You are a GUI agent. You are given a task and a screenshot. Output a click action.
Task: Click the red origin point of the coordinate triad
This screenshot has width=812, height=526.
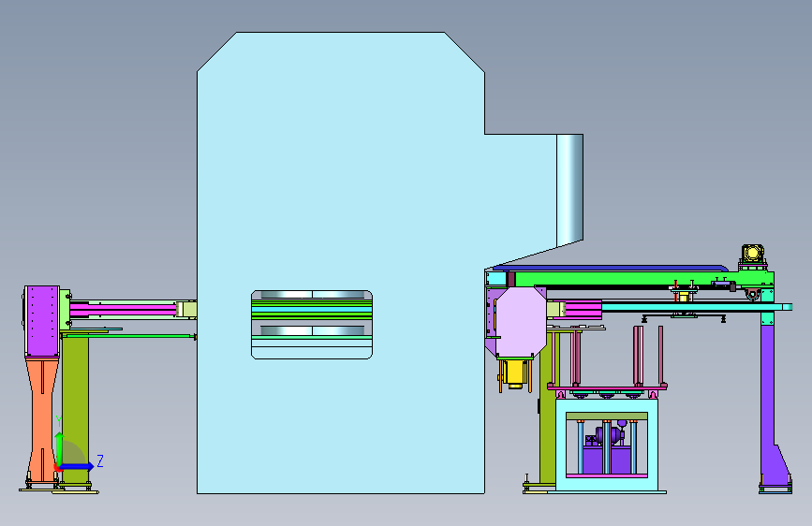[56, 468]
